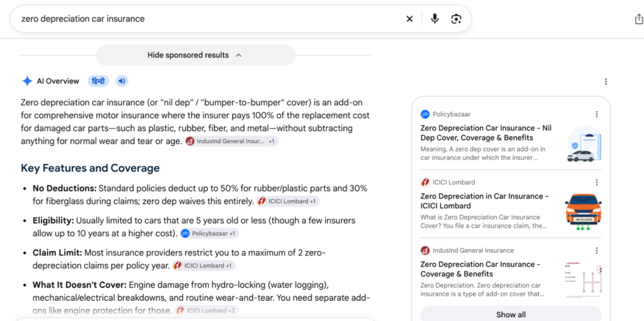Open IndusInd General Insur... +1 citation chip

pyautogui.click(x=231, y=141)
